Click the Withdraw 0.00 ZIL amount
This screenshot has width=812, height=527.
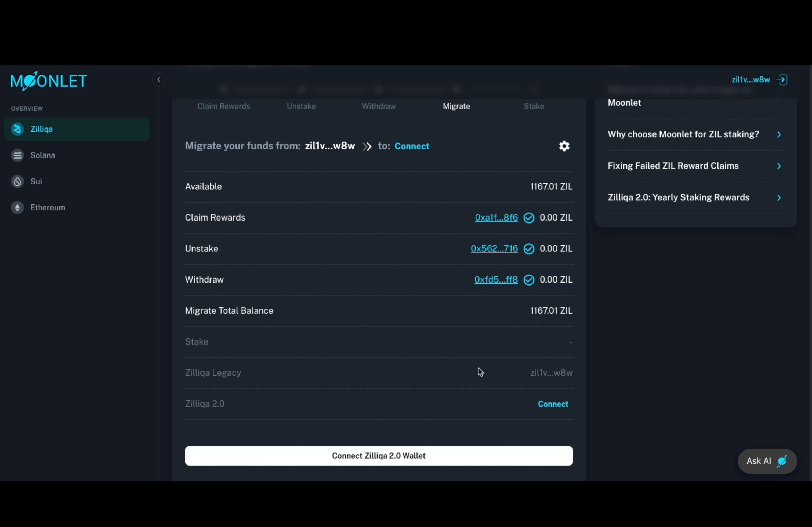(556, 280)
